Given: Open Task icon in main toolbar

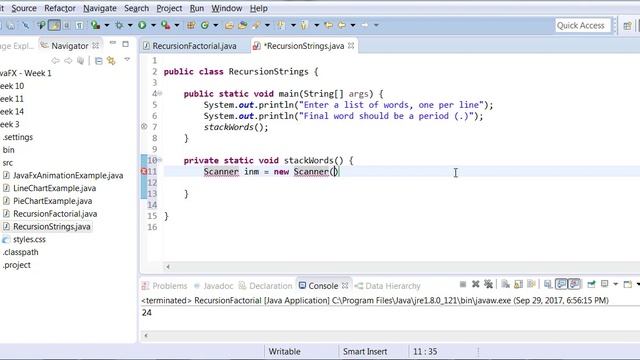Looking at the screenshot, I should (243, 25).
